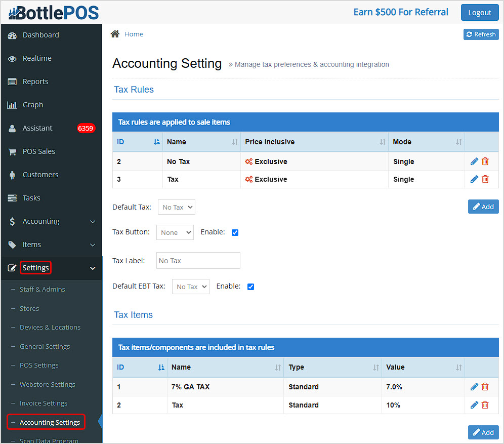Open the Dashboard from the sidebar
504x444 pixels.
40,35
